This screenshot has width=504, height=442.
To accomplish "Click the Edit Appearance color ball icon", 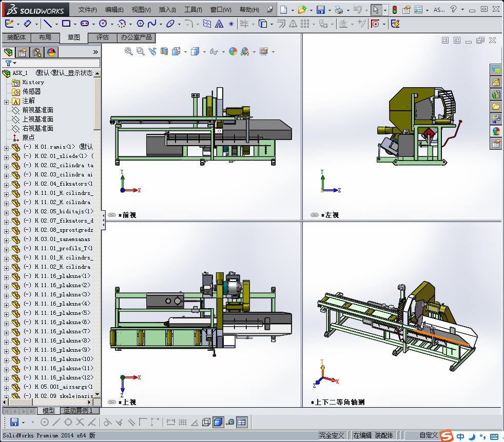I will 233,51.
